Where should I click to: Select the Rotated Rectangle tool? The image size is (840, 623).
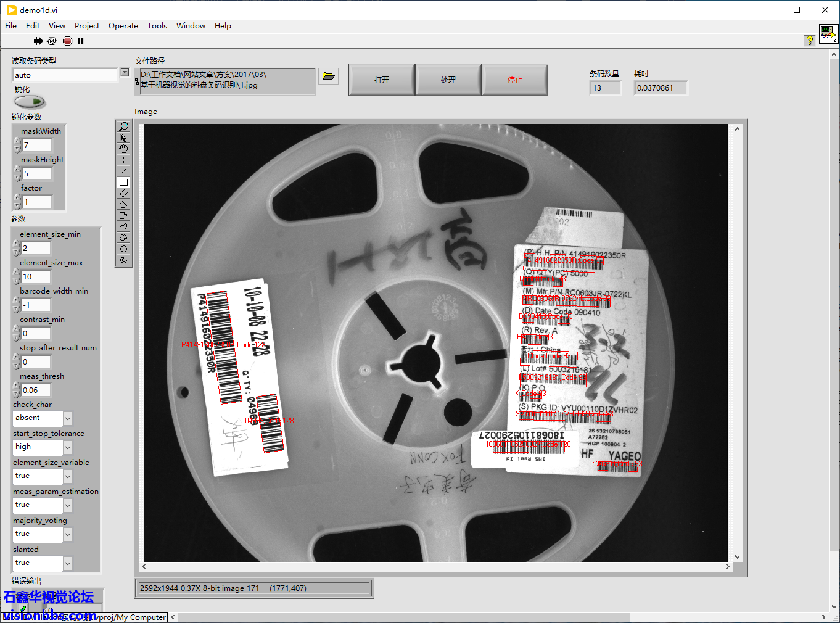click(x=123, y=193)
